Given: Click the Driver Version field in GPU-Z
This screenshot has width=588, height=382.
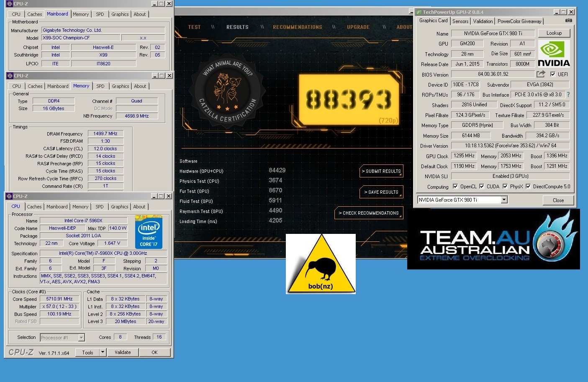Looking at the screenshot, I should [x=511, y=146].
